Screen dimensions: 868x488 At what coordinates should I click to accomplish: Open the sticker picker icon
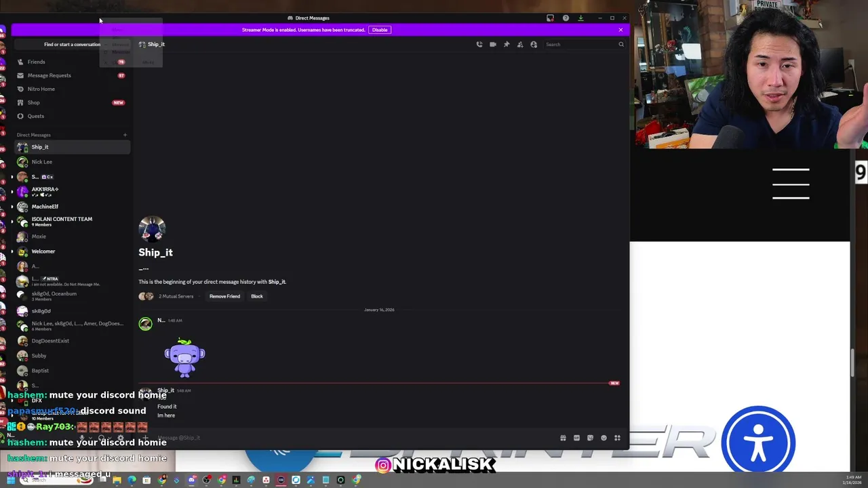click(x=590, y=438)
